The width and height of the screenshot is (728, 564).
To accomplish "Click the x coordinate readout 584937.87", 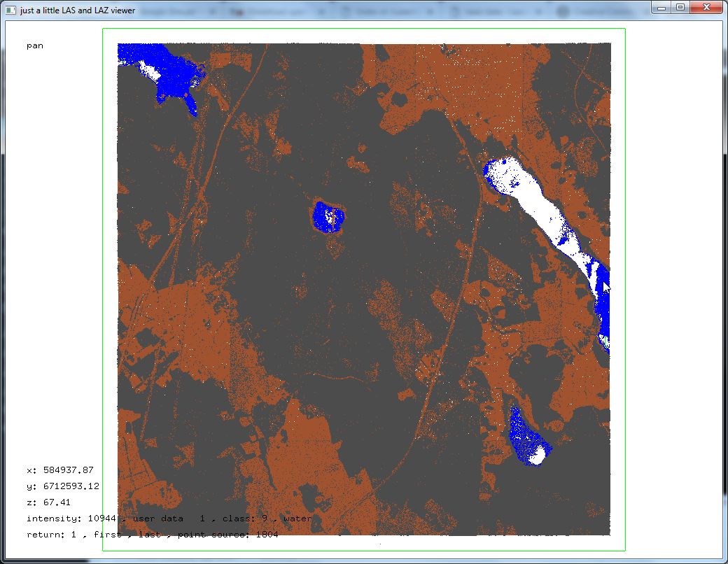I will tap(60, 470).
